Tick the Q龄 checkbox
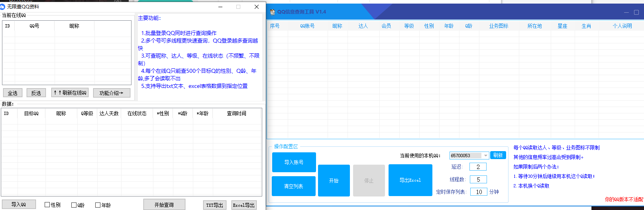This screenshot has width=644, height=210. click(x=74, y=205)
